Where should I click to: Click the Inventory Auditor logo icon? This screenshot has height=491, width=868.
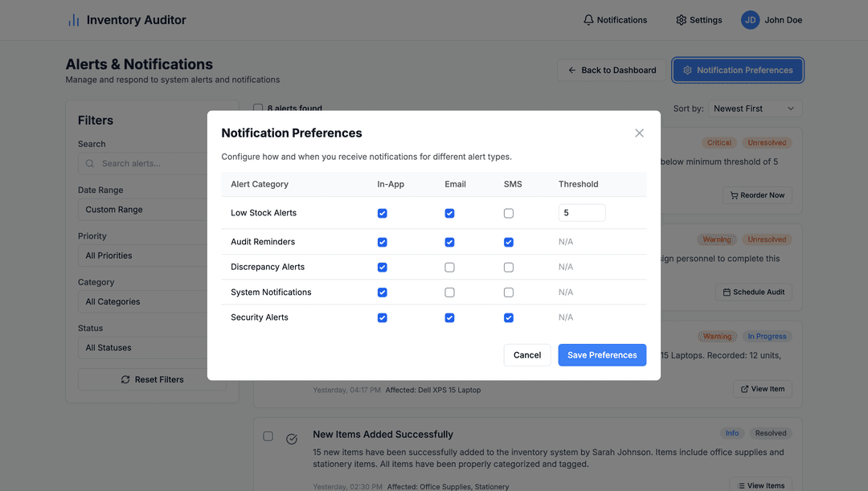click(x=72, y=19)
